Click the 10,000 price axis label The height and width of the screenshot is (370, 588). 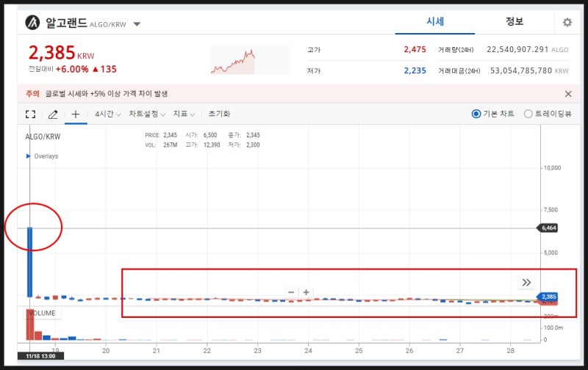[x=552, y=168]
